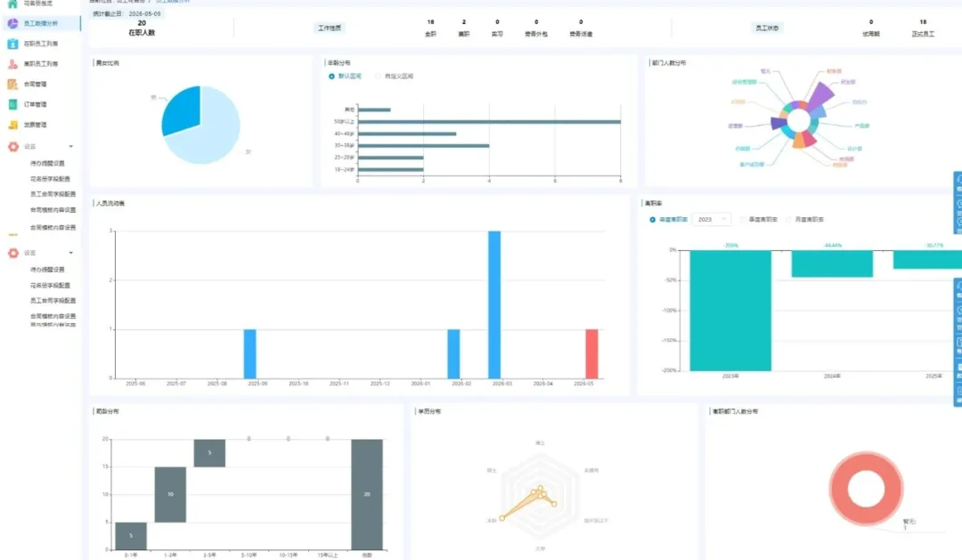962x560 pixels.
Task: Open 员工合同字段配置 under first 设置 menu
Action: click(x=53, y=194)
